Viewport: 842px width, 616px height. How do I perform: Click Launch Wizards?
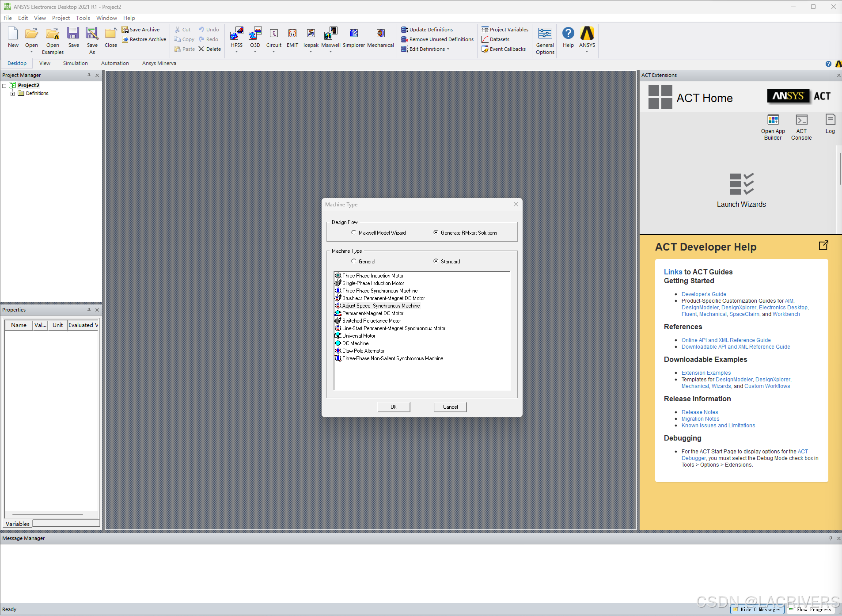(x=741, y=190)
